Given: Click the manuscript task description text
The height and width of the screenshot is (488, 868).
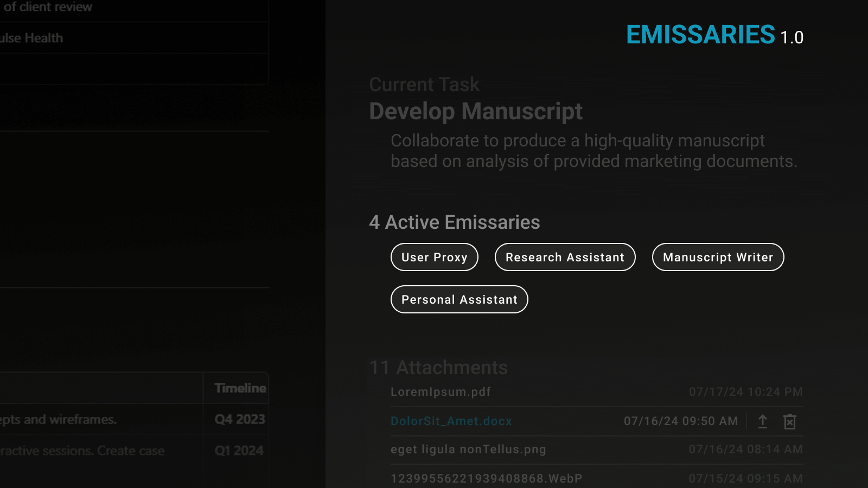Looking at the screenshot, I should point(593,151).
